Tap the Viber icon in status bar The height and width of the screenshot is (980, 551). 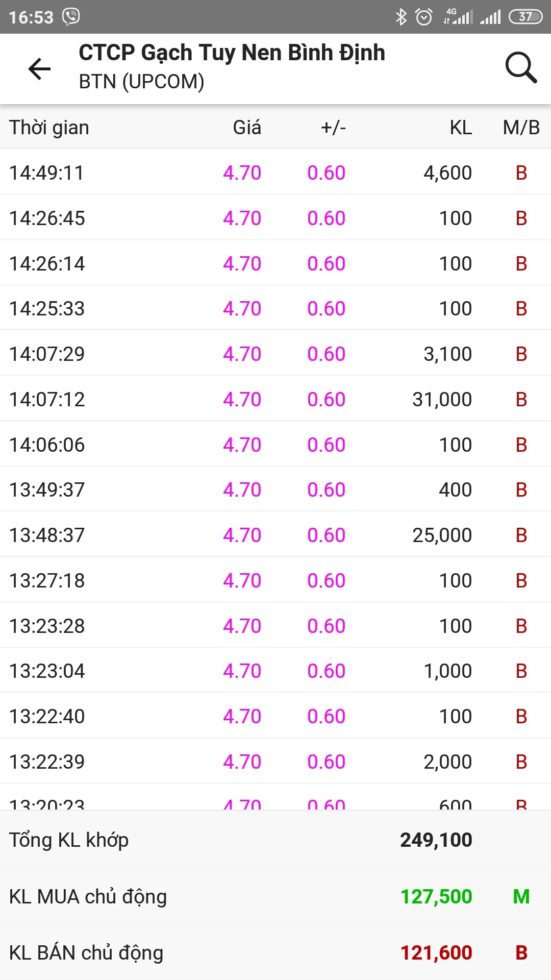click(71, 17)
